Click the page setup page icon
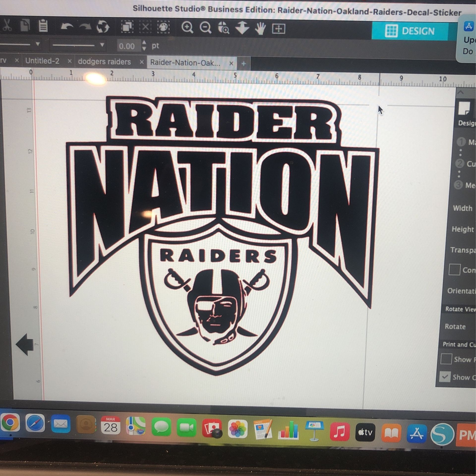Viewport: 476px width, 476px height. point(464,108)
